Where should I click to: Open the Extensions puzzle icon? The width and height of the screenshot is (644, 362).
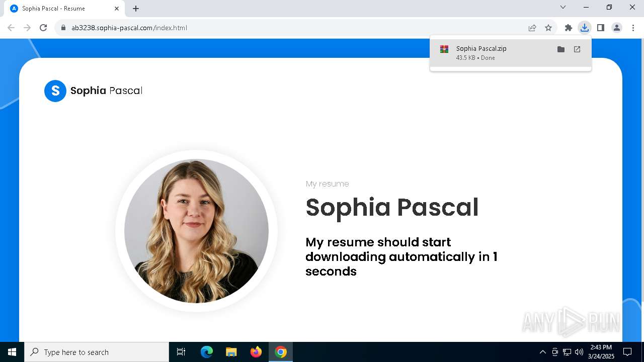pyautogui.click(x=569, y=28)
